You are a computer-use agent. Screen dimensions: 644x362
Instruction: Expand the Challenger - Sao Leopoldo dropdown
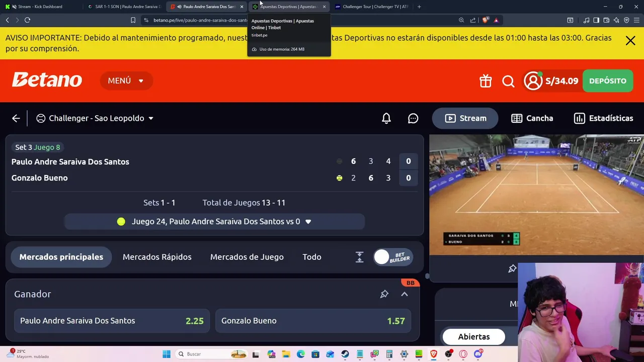[95, 118]
